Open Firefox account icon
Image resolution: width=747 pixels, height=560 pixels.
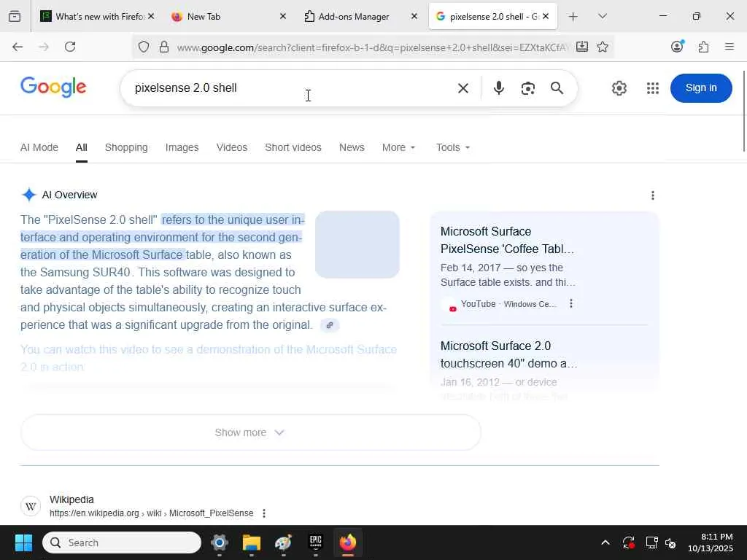click(x=677, y=46)
